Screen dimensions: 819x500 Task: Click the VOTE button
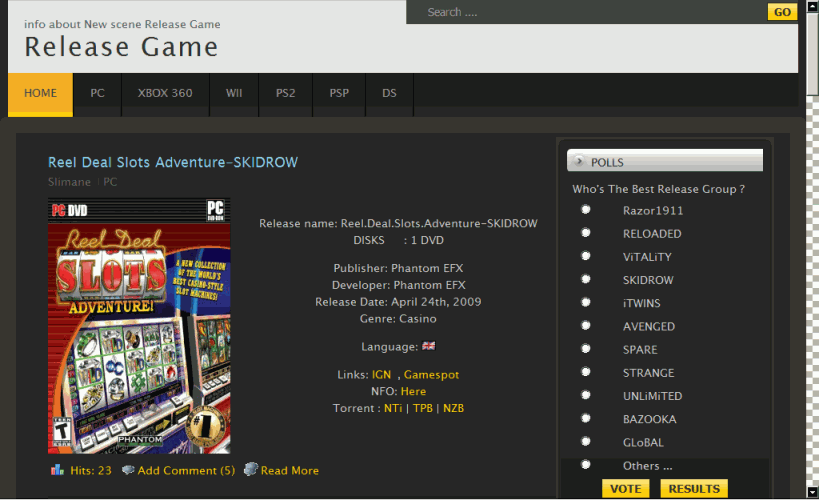coord(626,489)
